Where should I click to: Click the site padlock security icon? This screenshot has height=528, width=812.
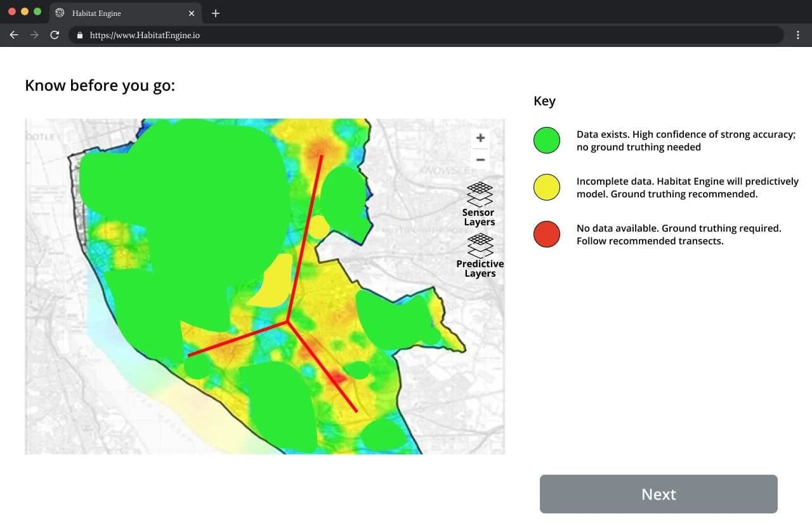80,36
